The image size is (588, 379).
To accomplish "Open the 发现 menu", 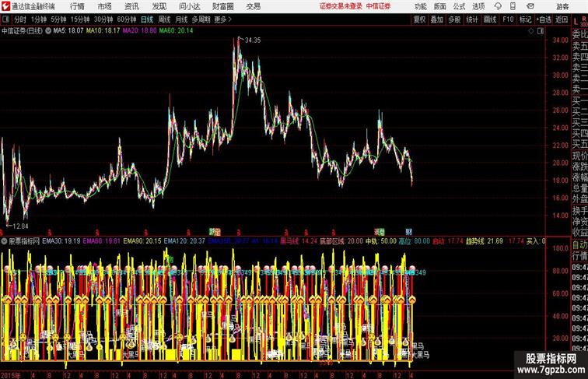I will (x=159, y=6).
